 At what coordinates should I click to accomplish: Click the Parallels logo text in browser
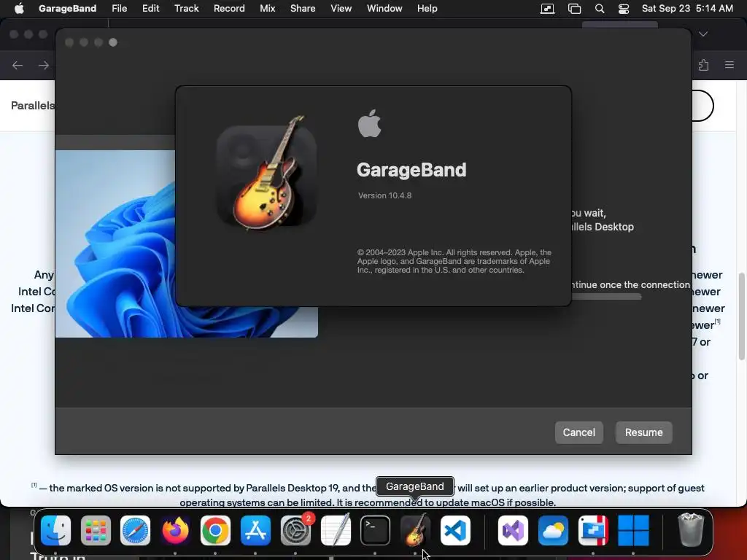click(x=32, y=105)
